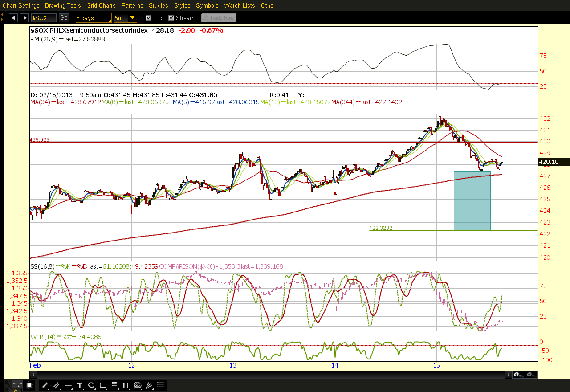Screen dimensions: 570x392
Task: Click the 13 date label on time axis
Action: [x=233, y=365]
